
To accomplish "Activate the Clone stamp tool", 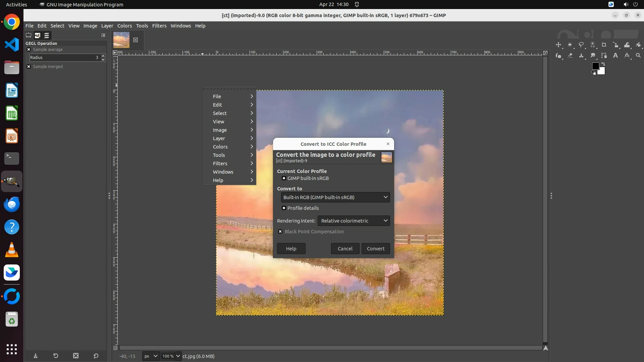I will coord(581,56).
